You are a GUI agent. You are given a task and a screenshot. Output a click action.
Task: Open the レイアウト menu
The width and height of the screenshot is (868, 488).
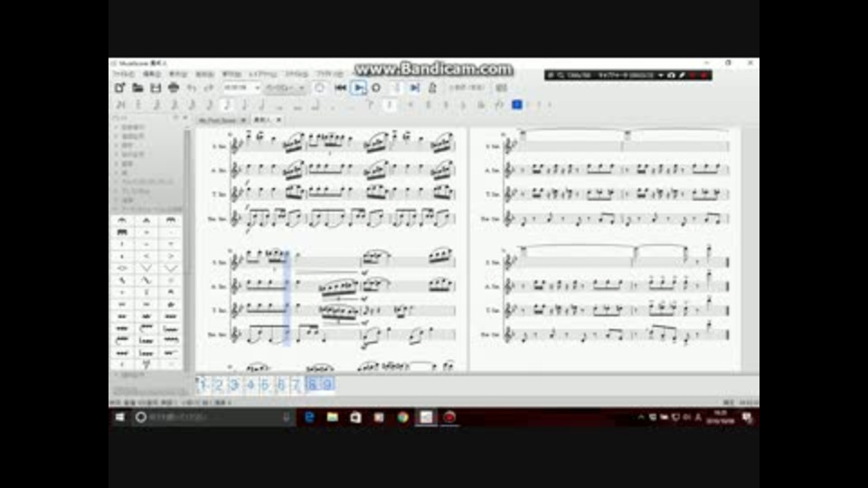pos(263,74)
